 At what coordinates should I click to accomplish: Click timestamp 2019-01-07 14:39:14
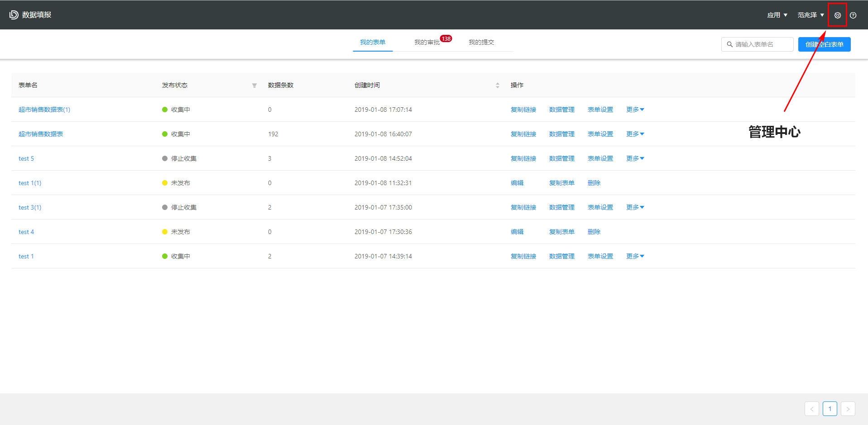(383, 256)
